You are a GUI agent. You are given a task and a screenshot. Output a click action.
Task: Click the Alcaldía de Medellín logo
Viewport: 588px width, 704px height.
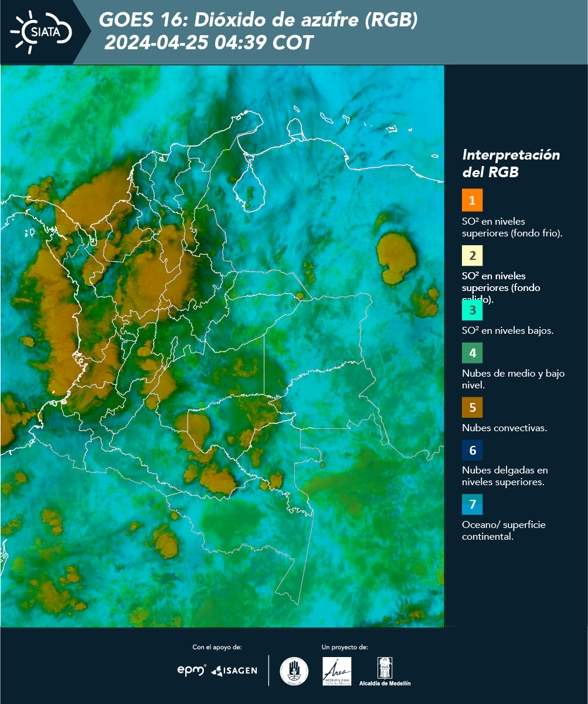385,671
